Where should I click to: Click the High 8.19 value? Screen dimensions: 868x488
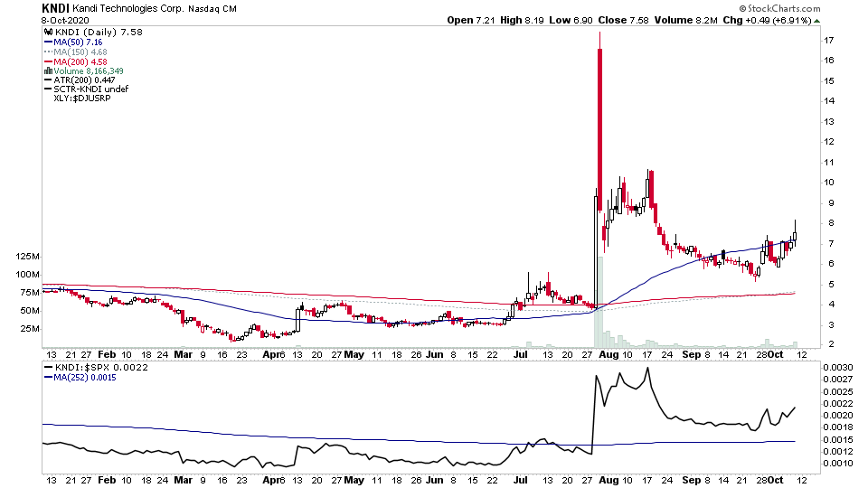(522, 20)
